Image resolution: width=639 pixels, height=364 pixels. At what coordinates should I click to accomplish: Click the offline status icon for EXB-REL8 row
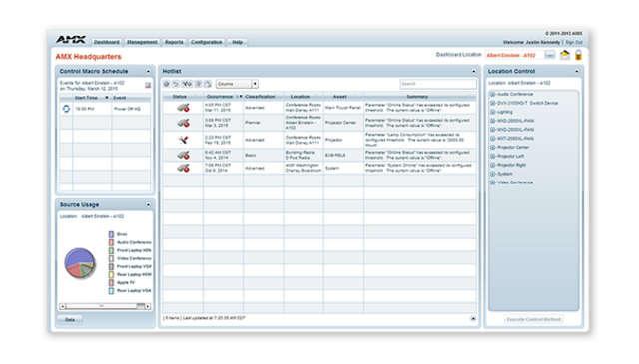click(183, 155)
